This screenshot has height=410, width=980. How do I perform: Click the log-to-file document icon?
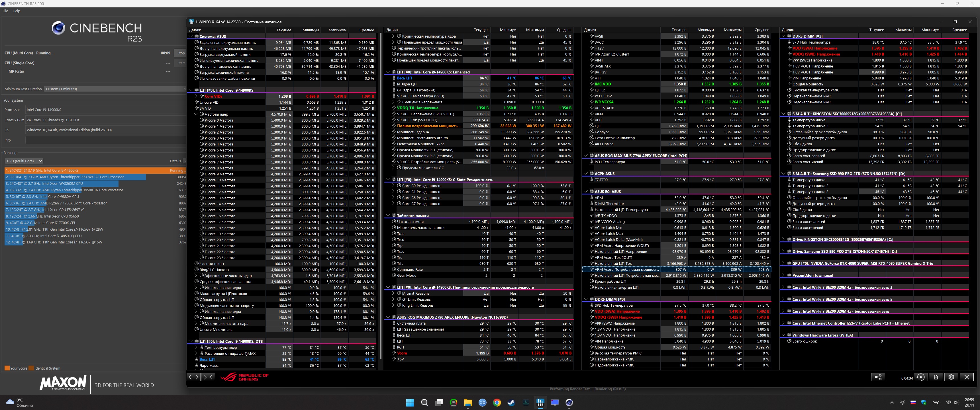(x=936, y=377)
